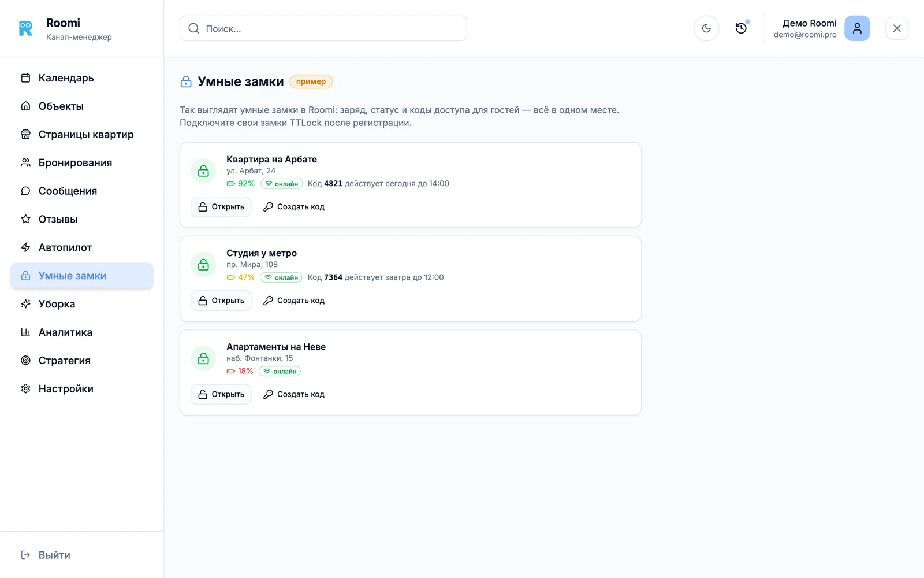This screenshot has width=924, height=578.
Task: Click the user avatar icon
Action: (x=857, y=28)
